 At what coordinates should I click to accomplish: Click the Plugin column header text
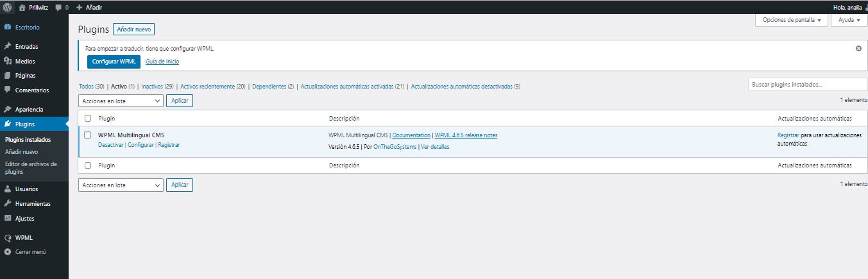[x=106, y=119]
